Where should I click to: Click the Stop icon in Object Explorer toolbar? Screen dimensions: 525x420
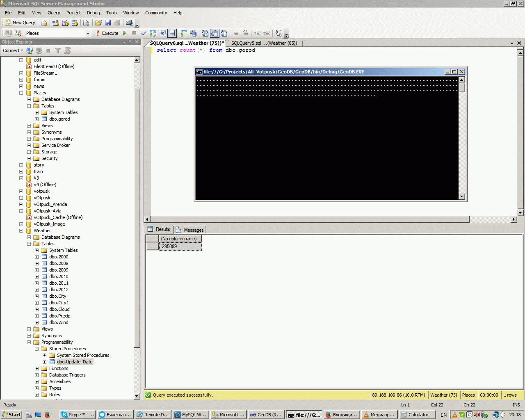pyautogui.click(x=48, y=50)
